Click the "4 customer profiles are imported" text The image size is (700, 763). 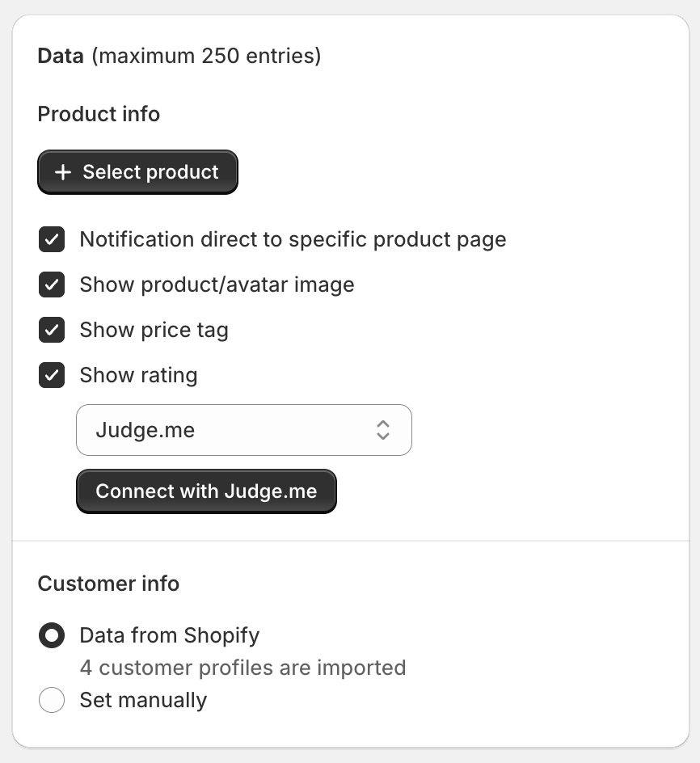coord(242,668)
